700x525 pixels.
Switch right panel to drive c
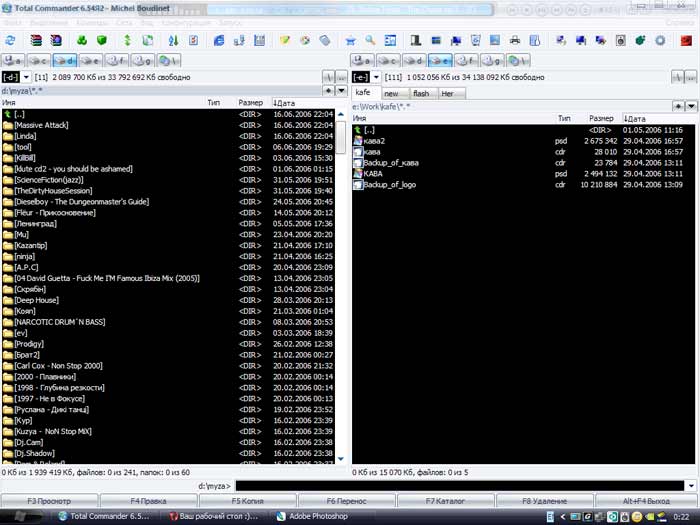pos(388,60)
